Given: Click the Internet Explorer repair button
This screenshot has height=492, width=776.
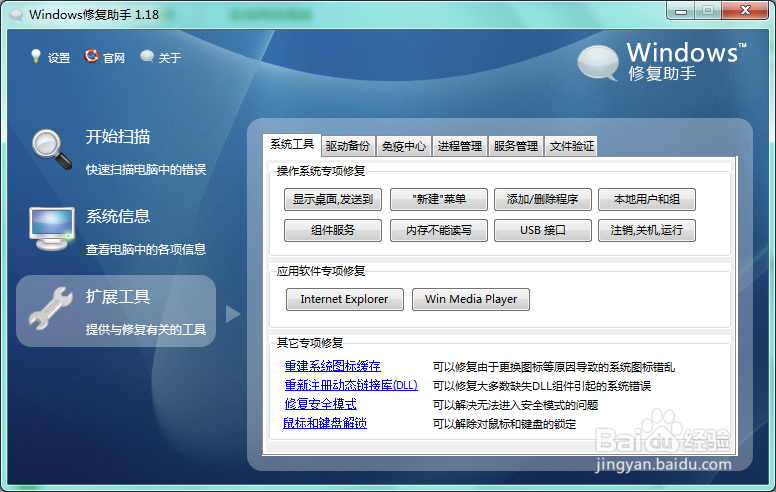Looking at the screenshot, I should 345,299.
